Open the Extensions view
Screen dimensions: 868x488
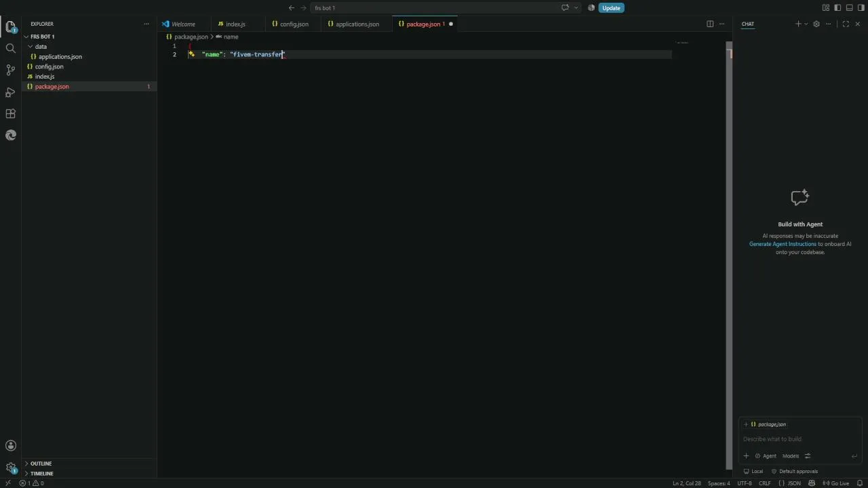coord(10,113)
